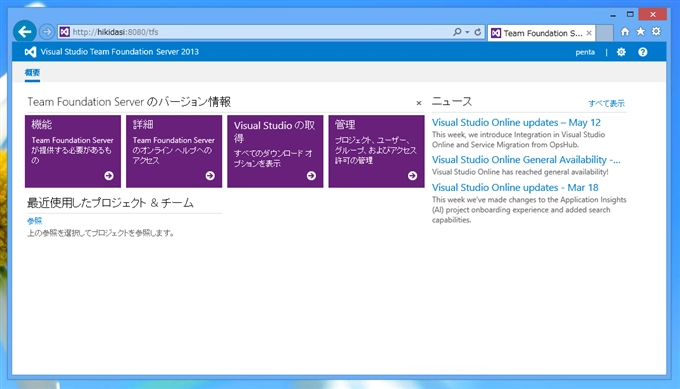Select the 概要 tab
The height and width of the screenshot is (389, 680).
coord(32,72)
